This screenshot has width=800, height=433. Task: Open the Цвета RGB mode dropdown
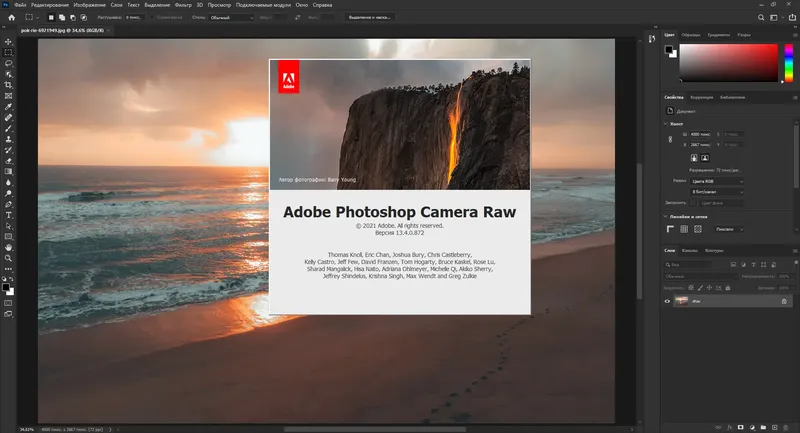click(x=715, y=181)
